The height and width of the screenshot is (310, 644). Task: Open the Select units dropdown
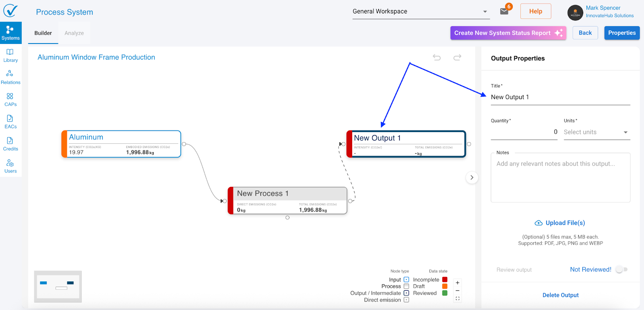click(x=597, y=132)
